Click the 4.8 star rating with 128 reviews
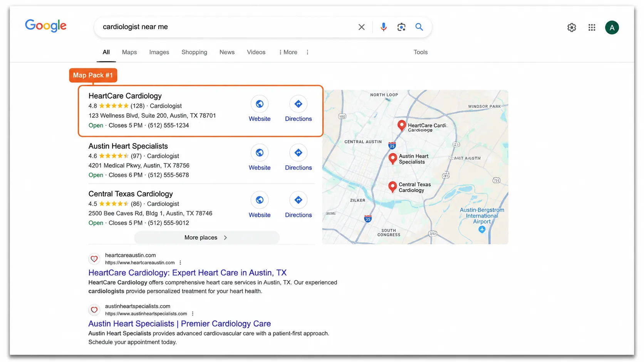This screenshot has width=644, height=362. point(116,106)
